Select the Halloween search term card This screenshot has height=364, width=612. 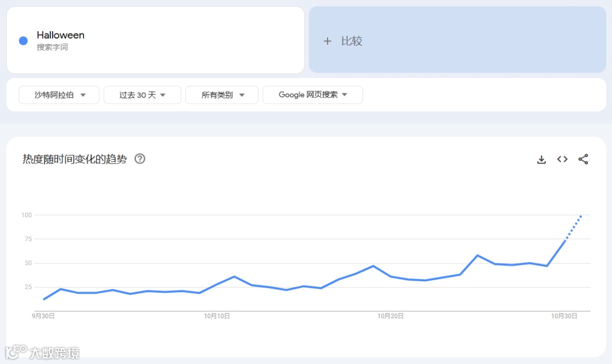(155, 40)
